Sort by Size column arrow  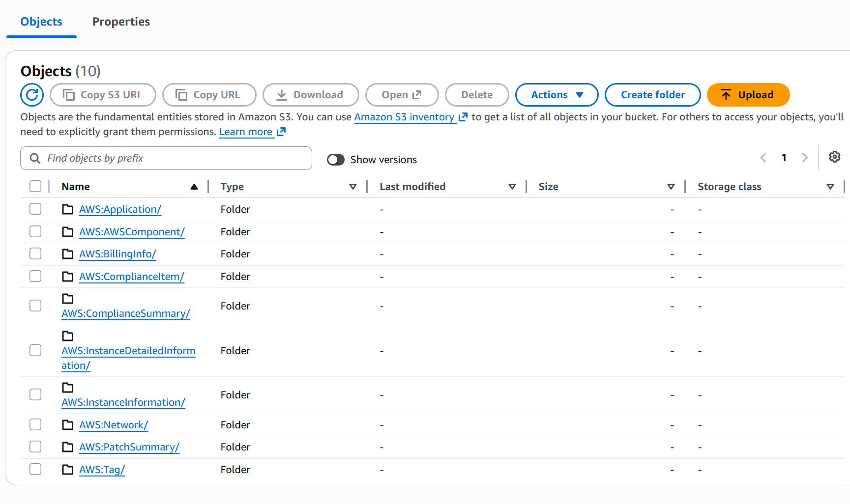point(671,187)
